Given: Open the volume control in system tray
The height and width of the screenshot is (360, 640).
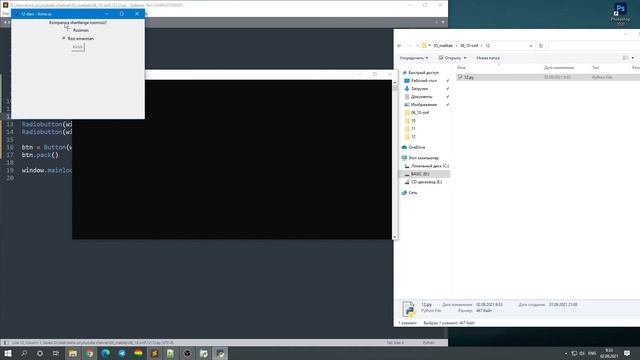Looking at the screenshot, I should point(582,353).
